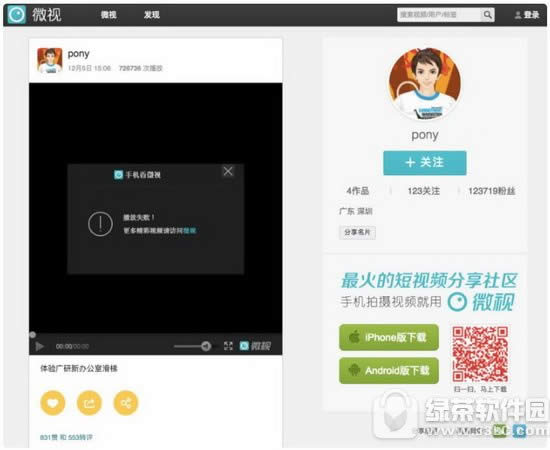View the 123719粉丝 followers list
The height and width of the screenshot is (450, 550).
492,191
